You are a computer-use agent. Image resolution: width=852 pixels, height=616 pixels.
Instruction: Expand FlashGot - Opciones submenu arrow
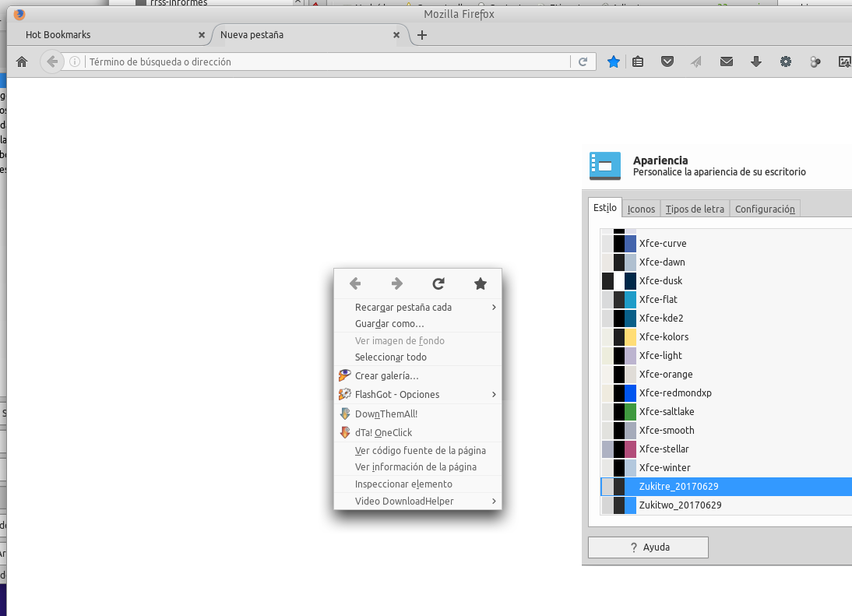pos(494,394)
